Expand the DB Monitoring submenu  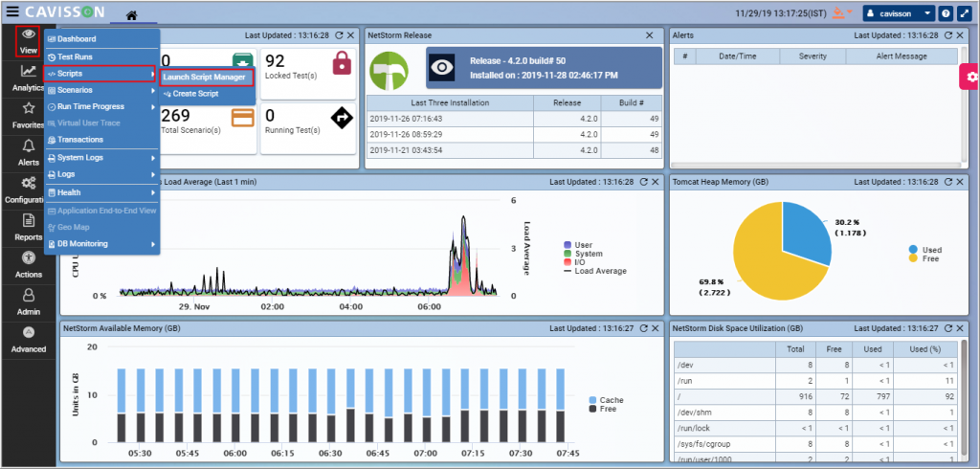(101, 244)
